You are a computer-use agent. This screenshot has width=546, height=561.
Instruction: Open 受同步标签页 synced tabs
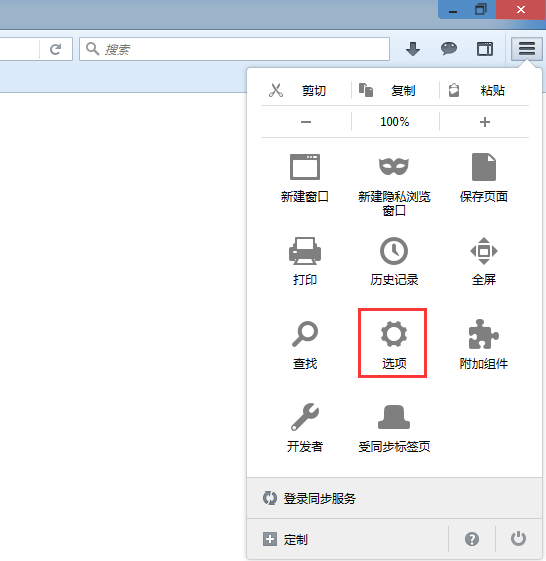pyautogui.click(x=394, y=428)
